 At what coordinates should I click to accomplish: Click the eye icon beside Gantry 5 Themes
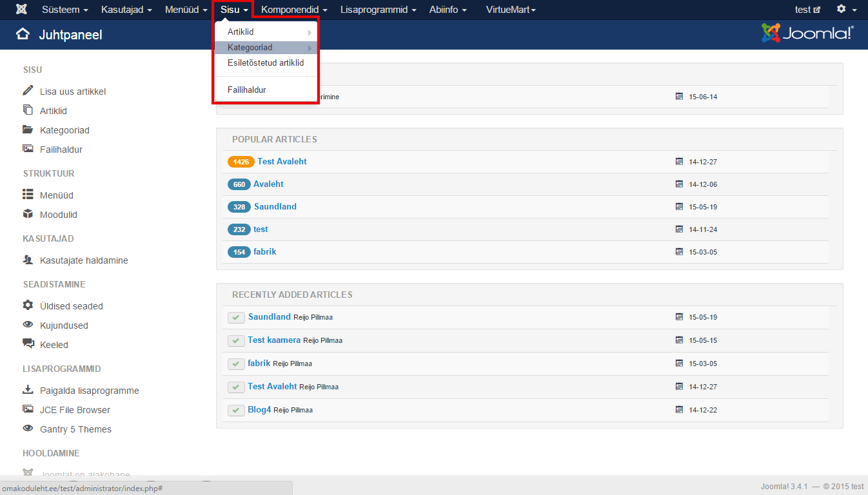[x=28, y=429]
